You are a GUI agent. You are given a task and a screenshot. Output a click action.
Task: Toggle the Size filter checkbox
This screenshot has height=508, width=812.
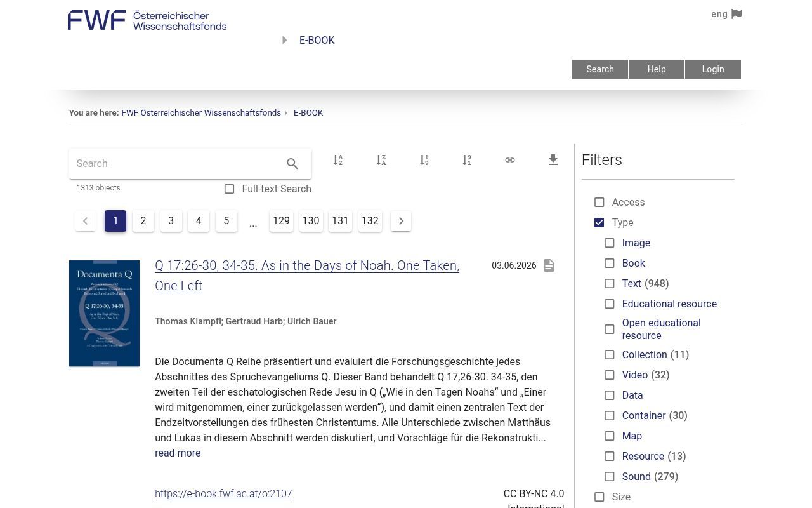599,497
